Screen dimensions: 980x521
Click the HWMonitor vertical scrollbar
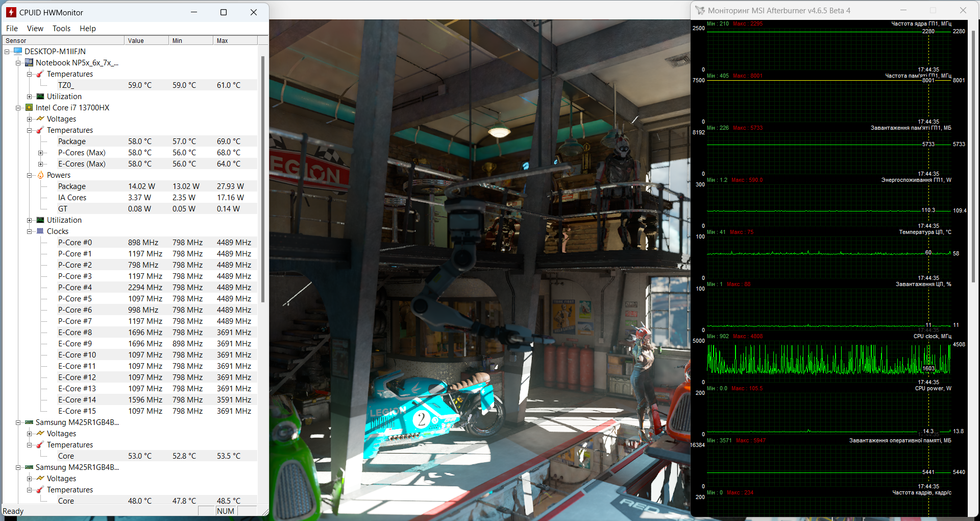(263, 179)
